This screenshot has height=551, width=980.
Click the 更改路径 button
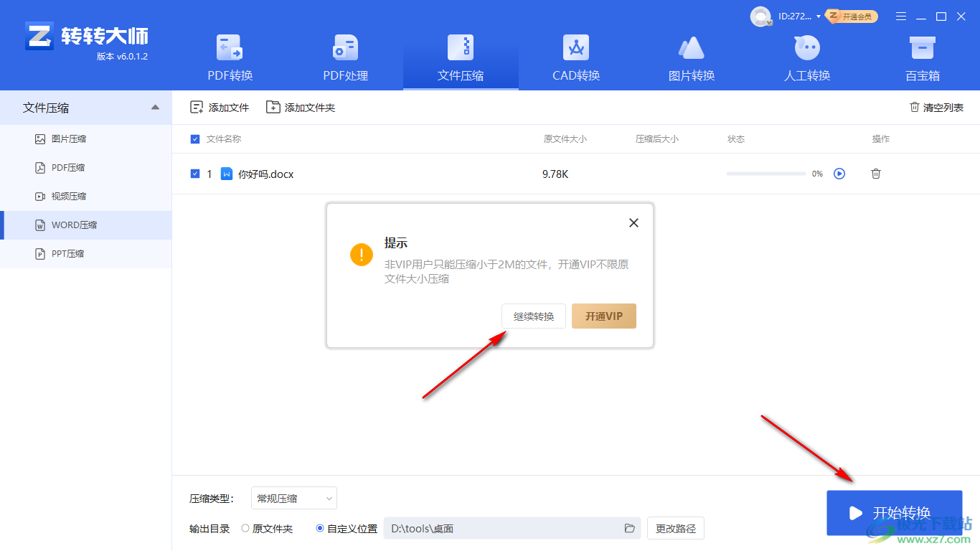point(676,529)
